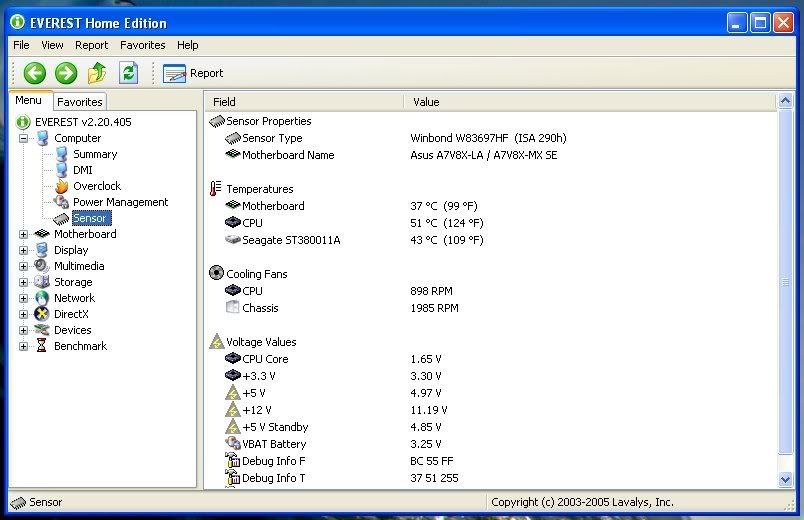Switch to the Menu tab
804x520 pixels.
click(28, 100)
